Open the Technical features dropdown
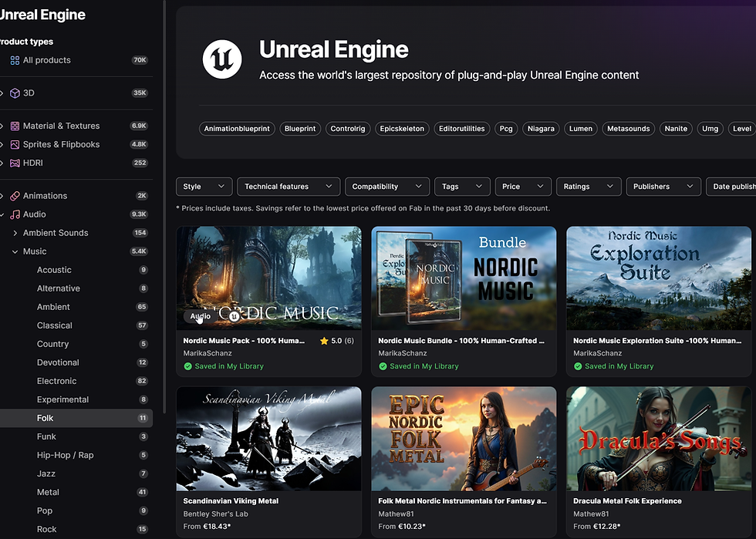 pos(289,187)
